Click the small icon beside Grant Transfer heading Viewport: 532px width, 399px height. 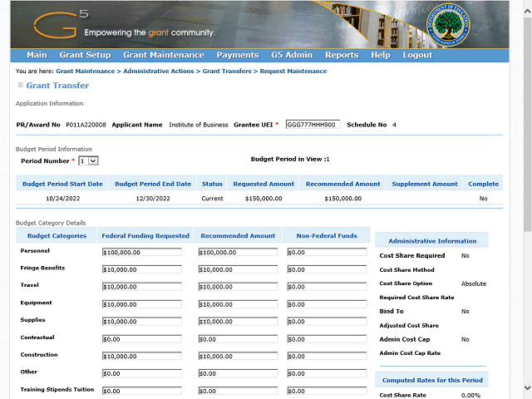[21, 86]
